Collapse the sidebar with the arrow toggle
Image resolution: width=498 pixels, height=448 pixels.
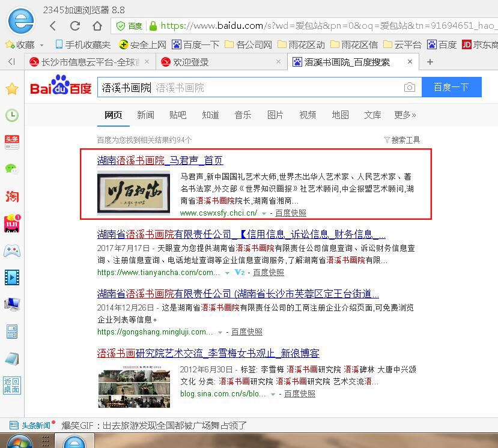click(12, 62)
